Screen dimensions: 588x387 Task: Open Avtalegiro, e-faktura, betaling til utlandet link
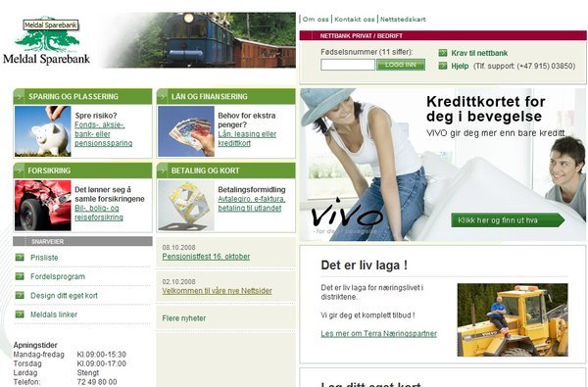[x=252, y=203]
